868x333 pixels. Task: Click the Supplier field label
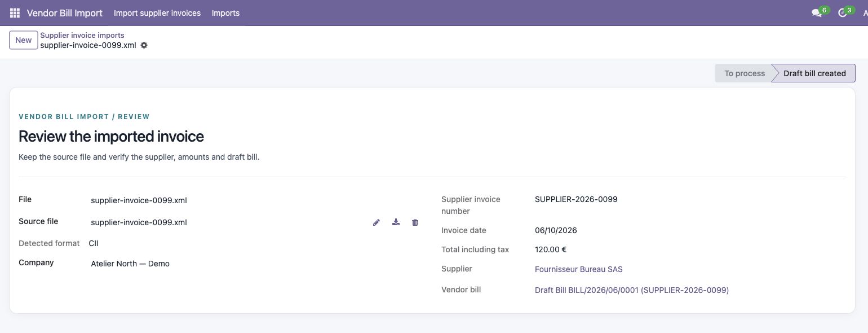coord(457,269)
